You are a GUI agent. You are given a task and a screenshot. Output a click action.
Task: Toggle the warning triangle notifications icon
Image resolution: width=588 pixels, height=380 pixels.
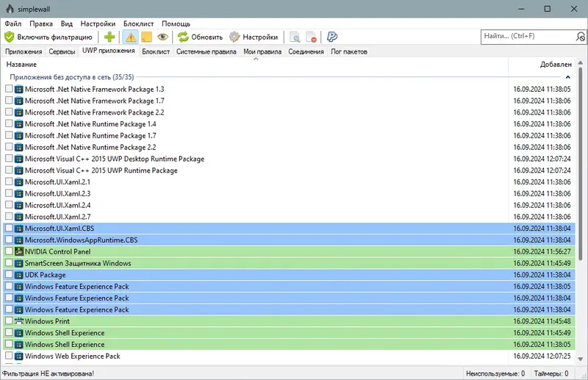(131, 37)
